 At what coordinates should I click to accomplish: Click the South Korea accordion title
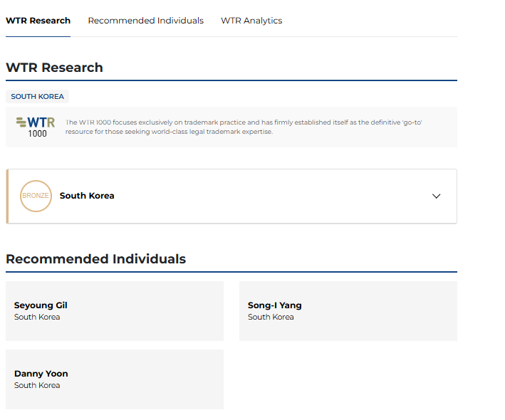[87, 196]
